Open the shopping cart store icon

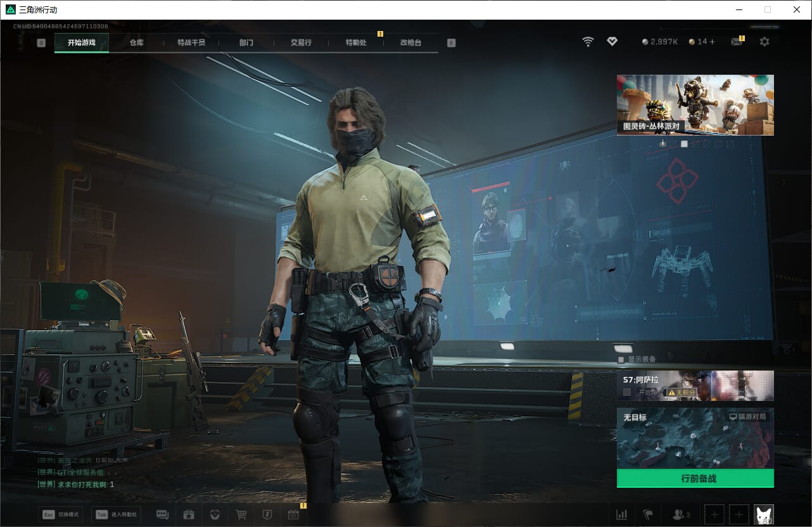tap(241, 514)
